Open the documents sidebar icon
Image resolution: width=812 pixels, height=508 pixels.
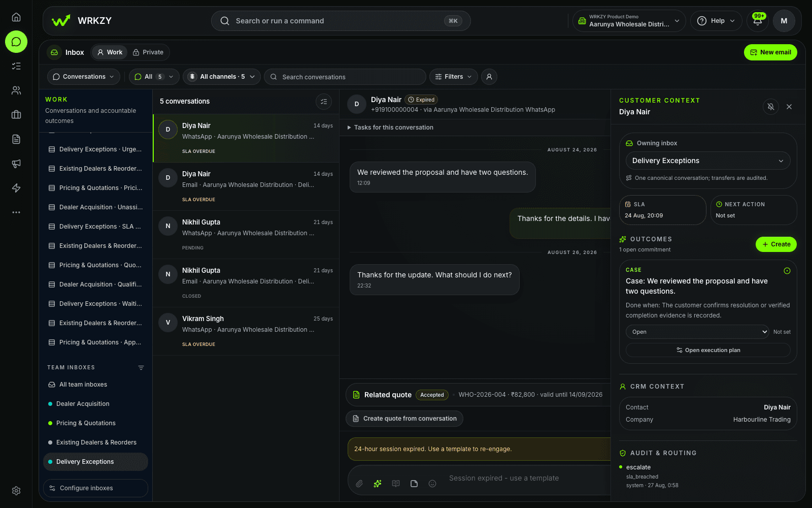(x=16, y=139)
